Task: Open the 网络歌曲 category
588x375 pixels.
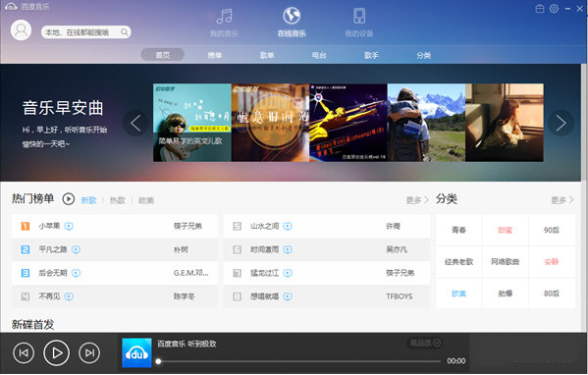Action: tap(506, 262)
